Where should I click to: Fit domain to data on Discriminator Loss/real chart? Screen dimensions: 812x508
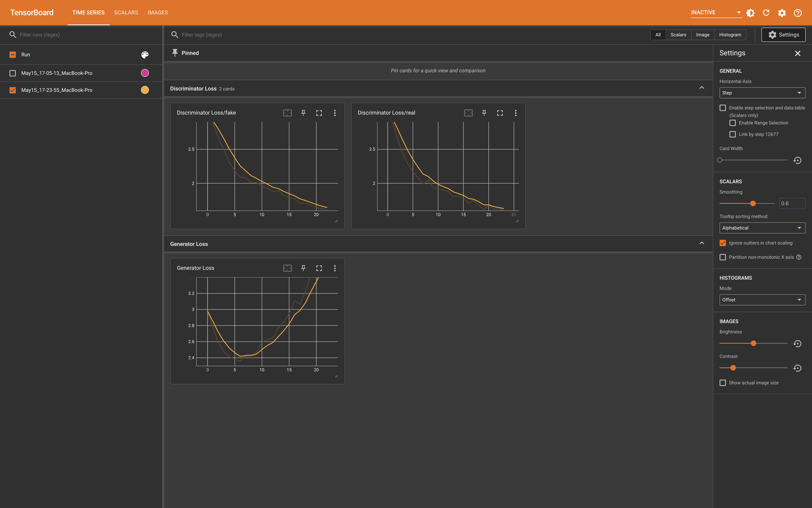click(x=468, y=113)
